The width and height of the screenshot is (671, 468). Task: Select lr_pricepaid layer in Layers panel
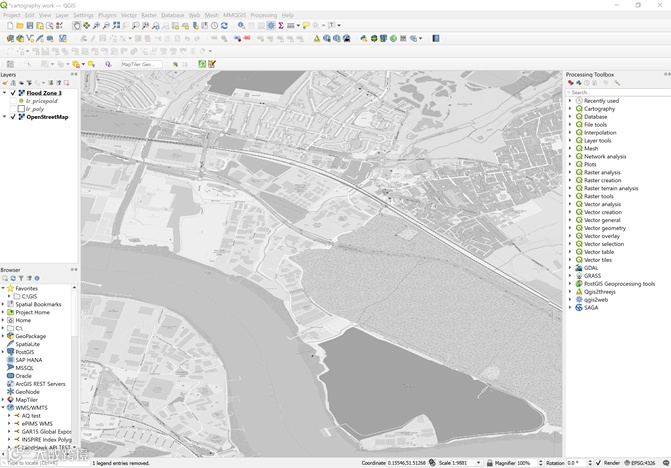point(41,101)
